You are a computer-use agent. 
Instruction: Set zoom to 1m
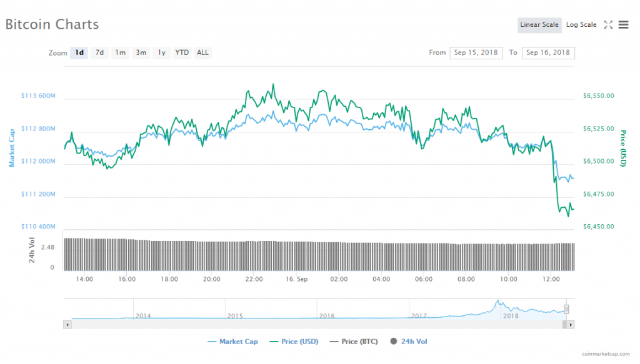(x=120, y=53)
